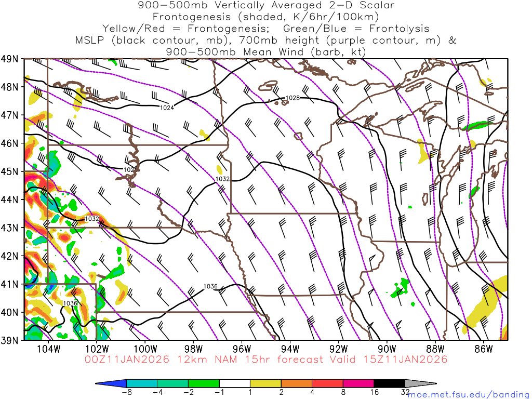Open the moe.met.fsu.edu/banding link
Viewport: 532px width, 399px height.
[469, 394]
